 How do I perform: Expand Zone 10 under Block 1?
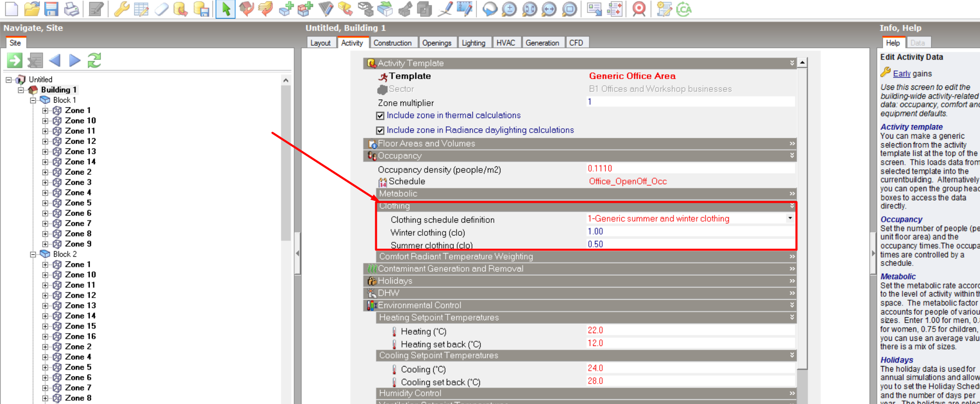pyautogui.click(x=46, y=121)
